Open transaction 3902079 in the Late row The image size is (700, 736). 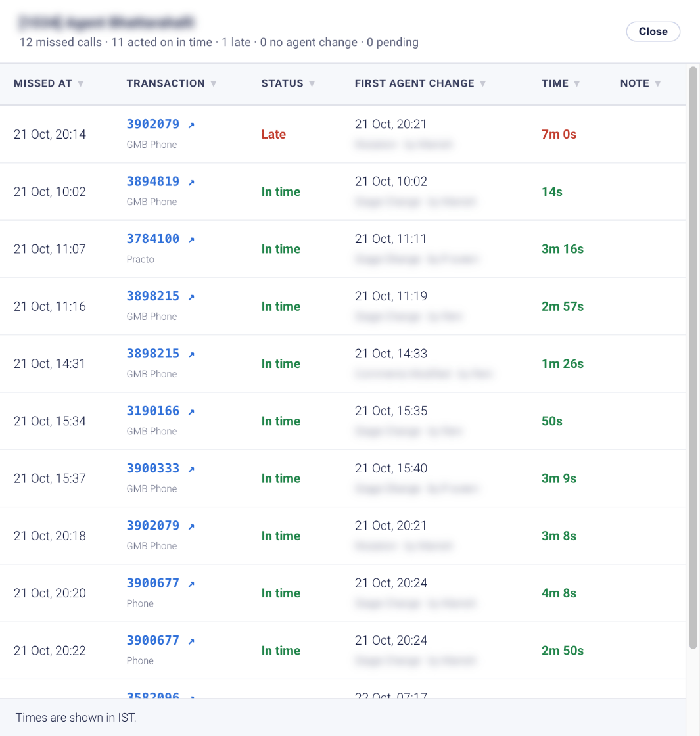pos(153,124)
